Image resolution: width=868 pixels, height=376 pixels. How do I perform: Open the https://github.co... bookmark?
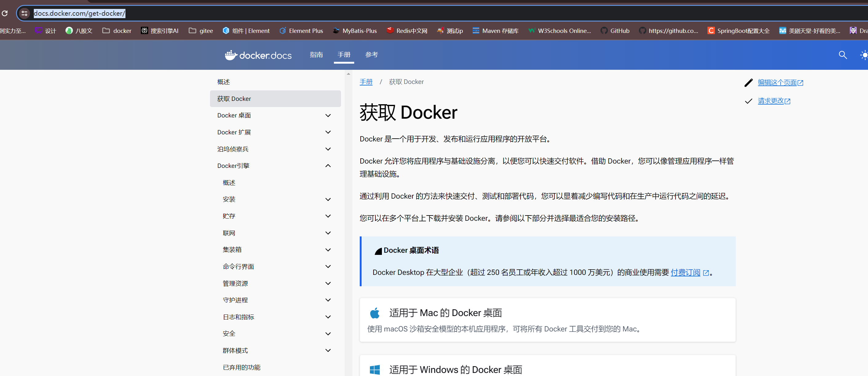(x=669, y=31)
